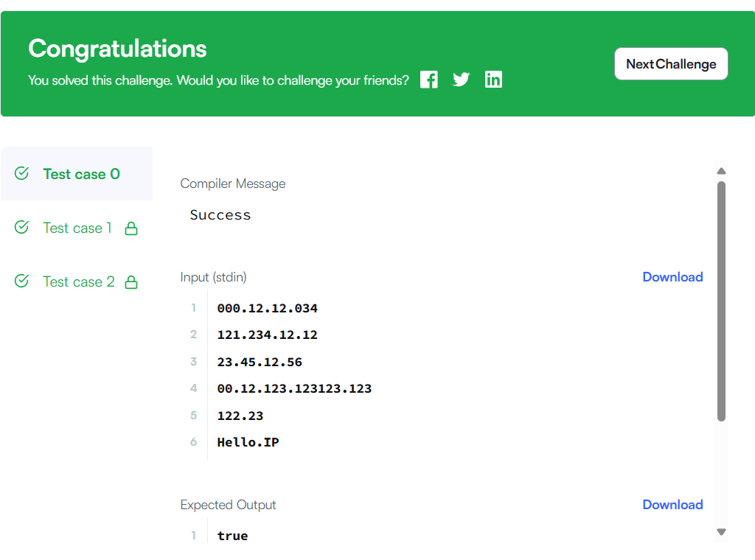Download the Expected Output file
This screenshot has width=755, height=560.
click(x=672, y=505)
